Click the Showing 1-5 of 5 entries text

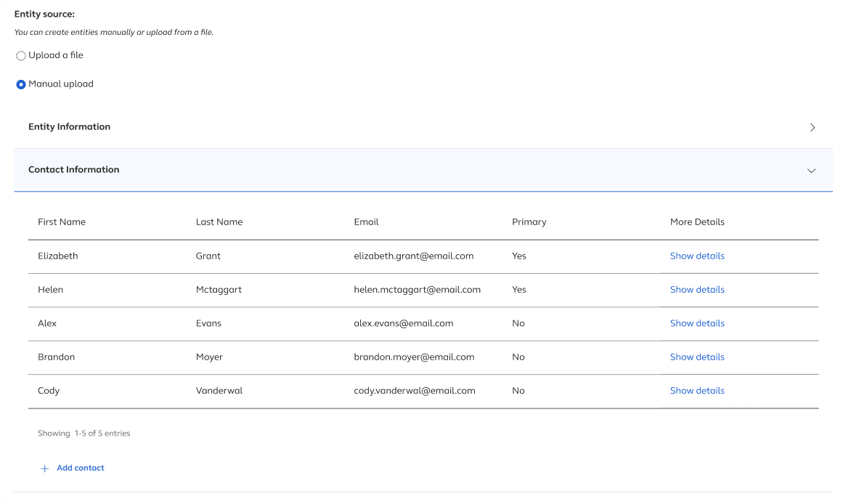pos(84,433)
